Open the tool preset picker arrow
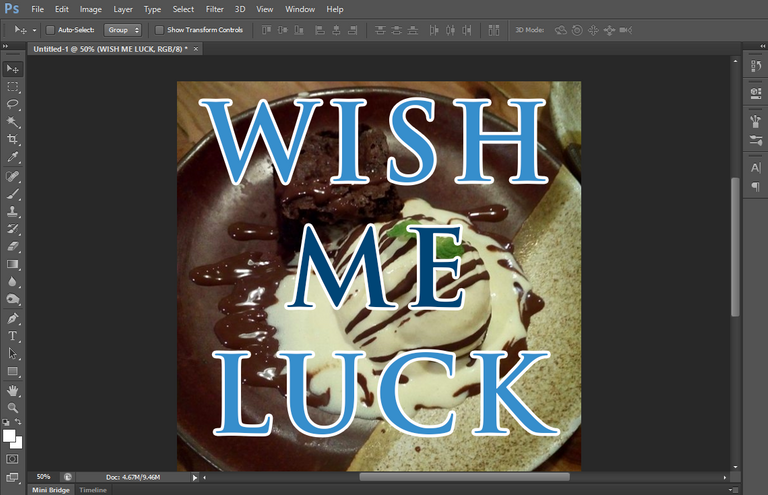Viewport: 768px width, 495px height. [34, 30]
